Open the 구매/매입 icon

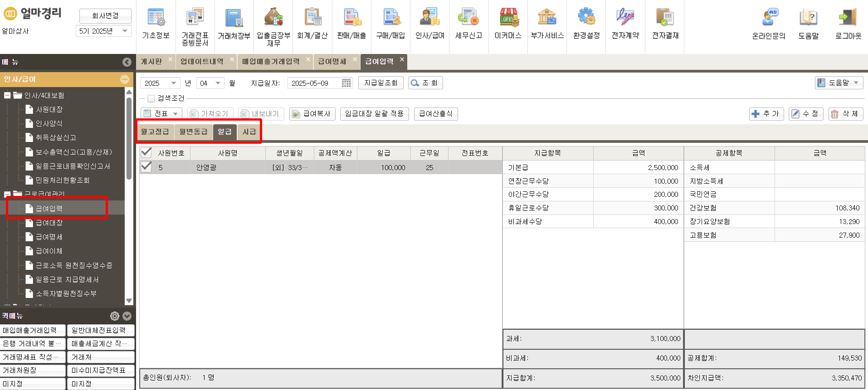(x=390, y=24)
